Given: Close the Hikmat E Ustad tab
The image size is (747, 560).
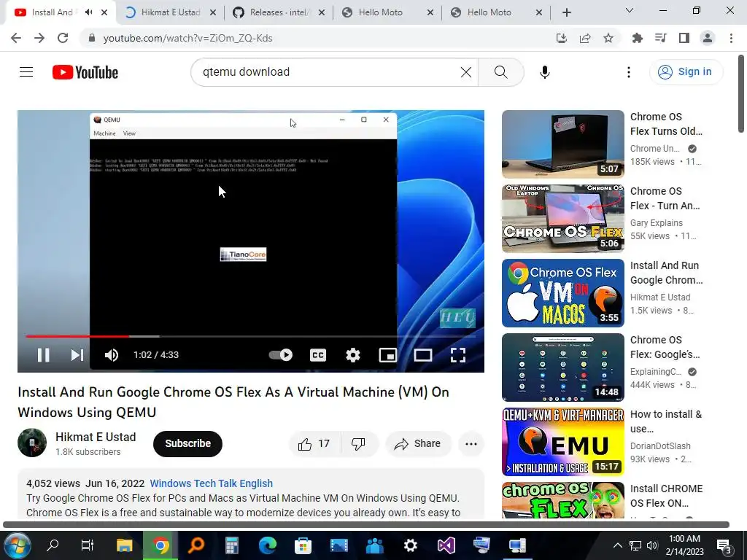Looking at the screenshot, I should pos(213,12).
